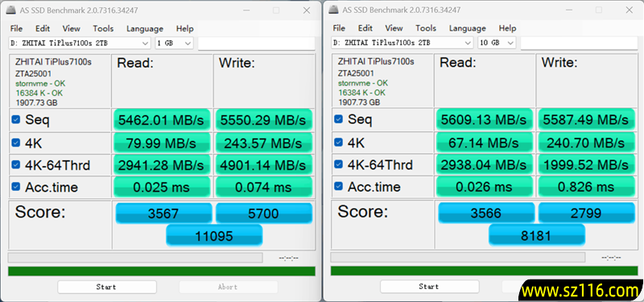Click 4K-64Thrd write value 4901.14 MB/s
The image size is (644, 302).
point(263,165)
